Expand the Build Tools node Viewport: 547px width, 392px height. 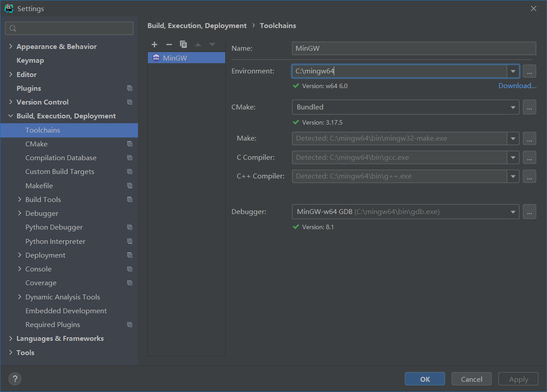(20, 200)
